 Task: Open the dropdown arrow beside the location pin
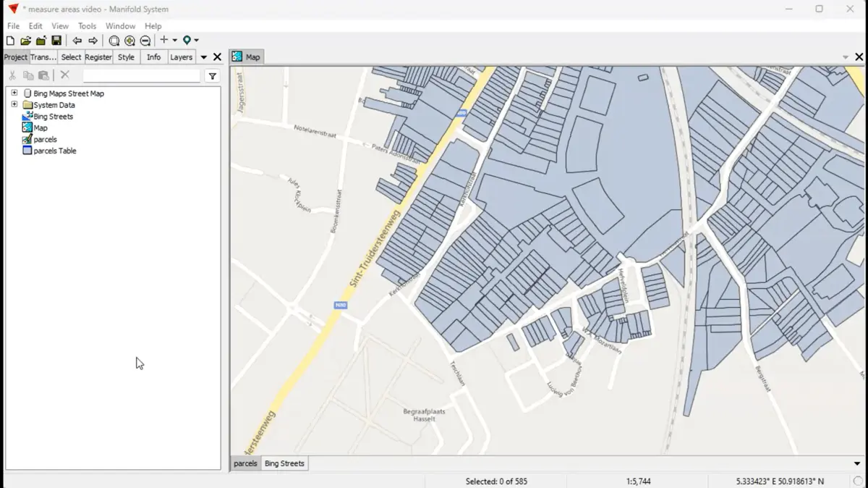point(196,41)
